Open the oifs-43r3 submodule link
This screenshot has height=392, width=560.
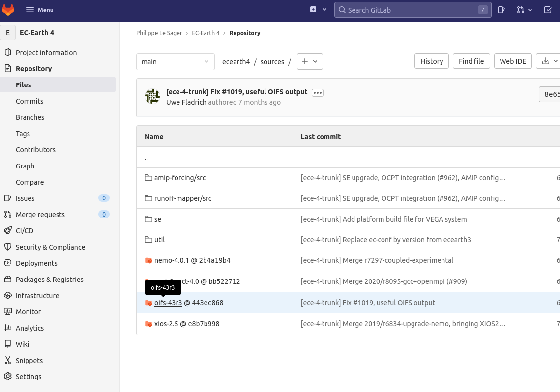point(168,303)
